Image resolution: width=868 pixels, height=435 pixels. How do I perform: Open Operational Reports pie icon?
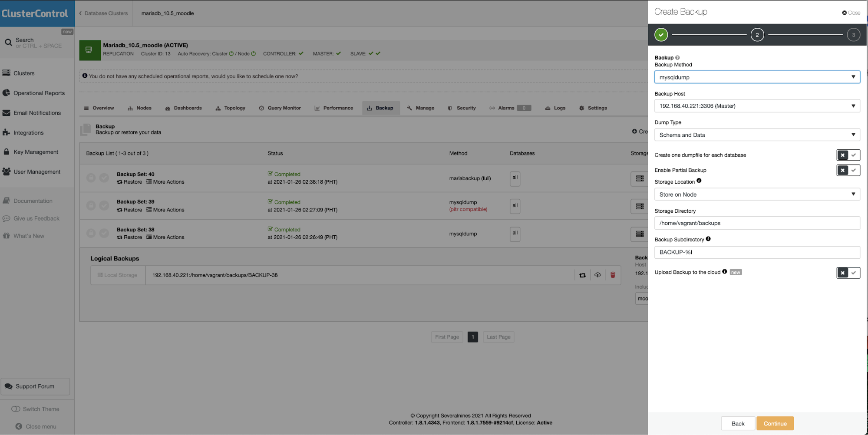pyautogui.click(x=6, y=92)
